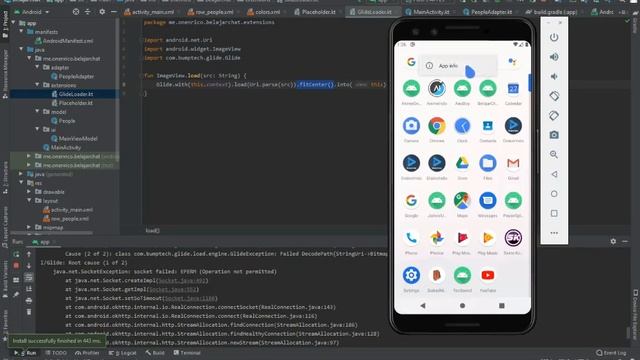
Task: Open the Terminal tool window
Action: pyautogui.click(x=187, y=353)
